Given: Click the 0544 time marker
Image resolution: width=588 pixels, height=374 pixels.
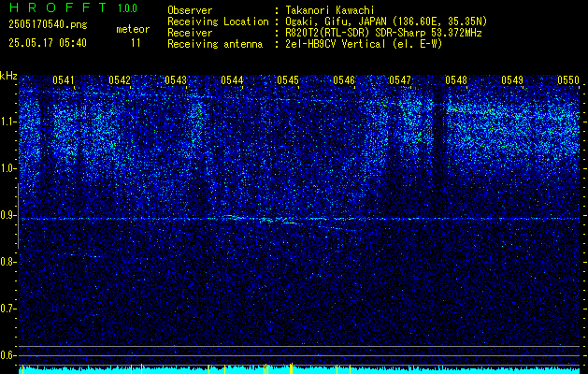Looking at the screenshot, I should coord(232,80).
